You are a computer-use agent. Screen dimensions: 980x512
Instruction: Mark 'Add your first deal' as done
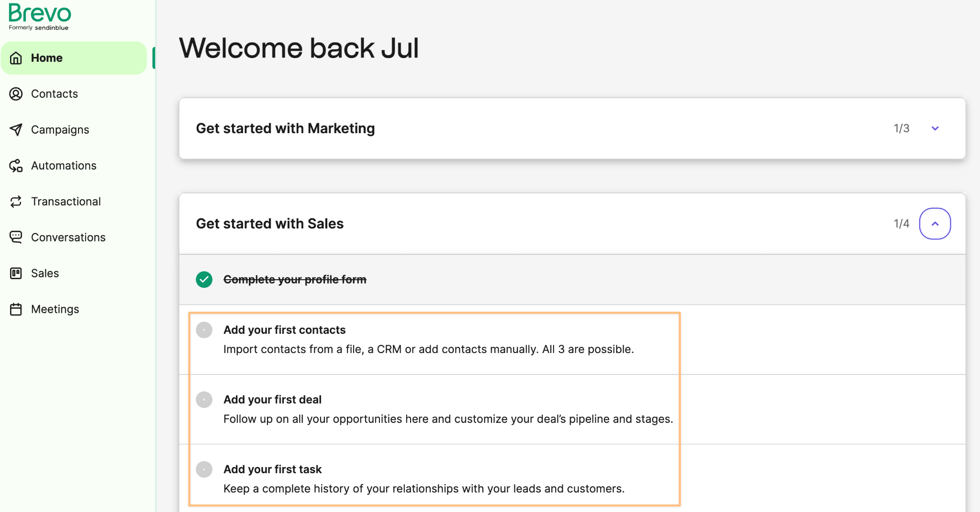point(204,399)
